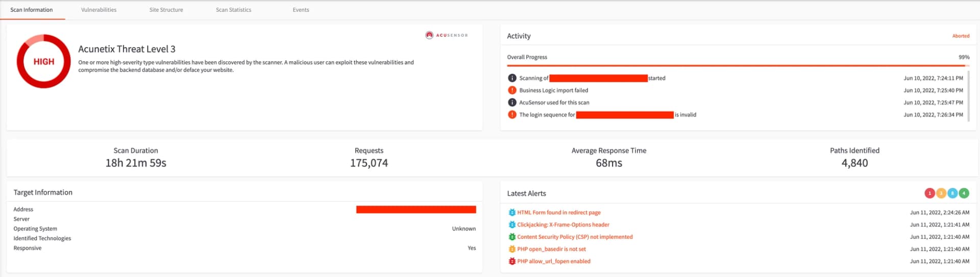This screenshot has width=980, height=277.
Task: Click the AcuSensor logo badge
Action: [x=447, y=35]
